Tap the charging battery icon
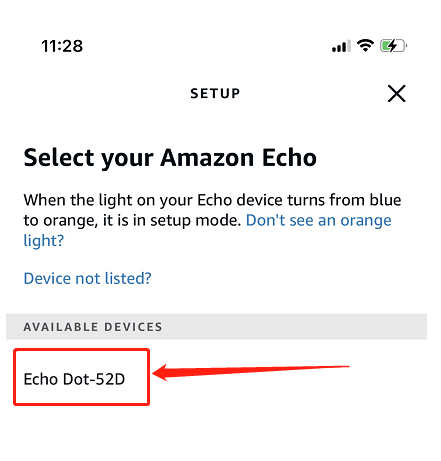This screenshot has width=441, height=461. pos(393,46)
